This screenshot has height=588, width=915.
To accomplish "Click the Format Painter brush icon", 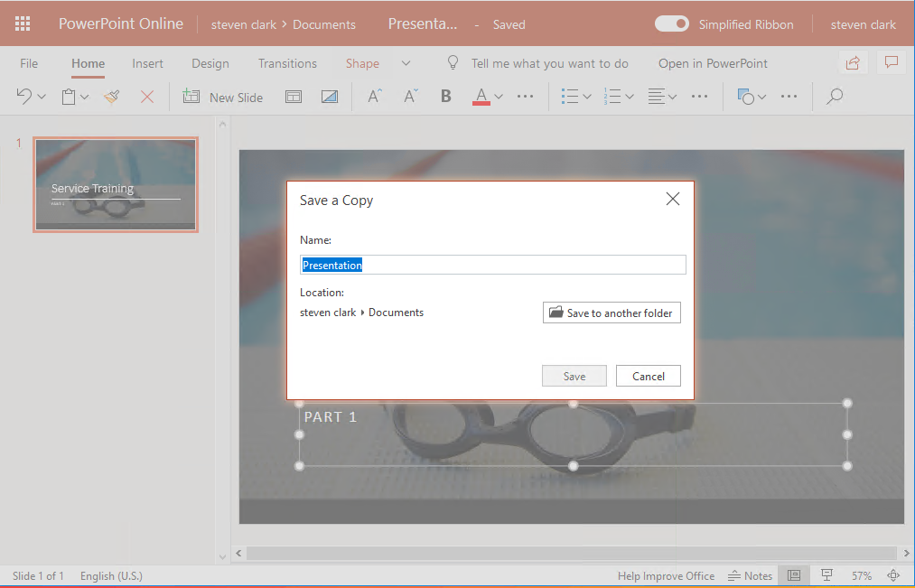I will coord(112,97).
